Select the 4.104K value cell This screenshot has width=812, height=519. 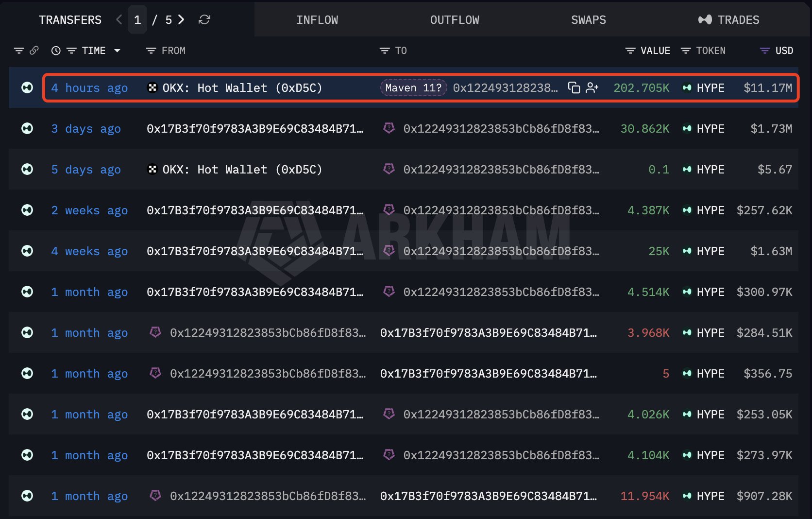(648, 455)
